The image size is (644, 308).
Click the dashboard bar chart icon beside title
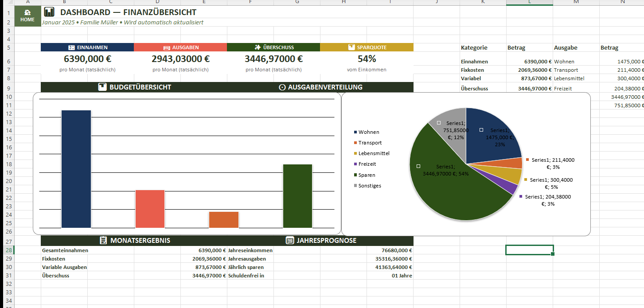(49, 12)
